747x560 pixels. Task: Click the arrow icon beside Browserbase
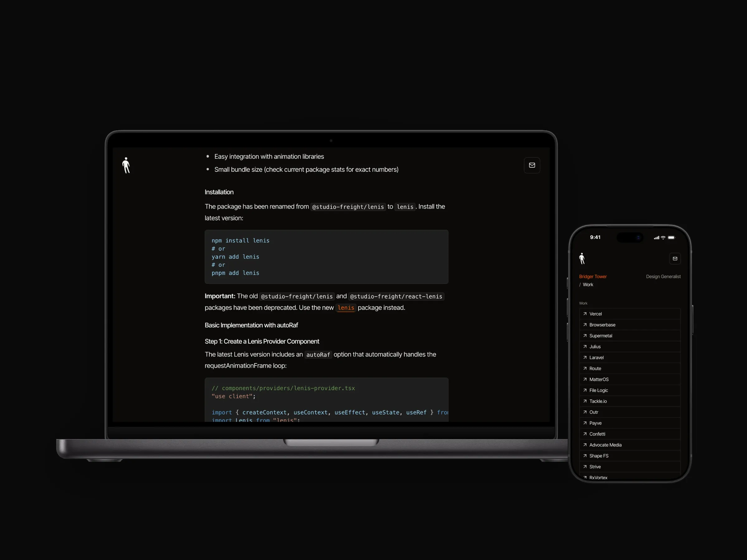click(x=585, y=325)
